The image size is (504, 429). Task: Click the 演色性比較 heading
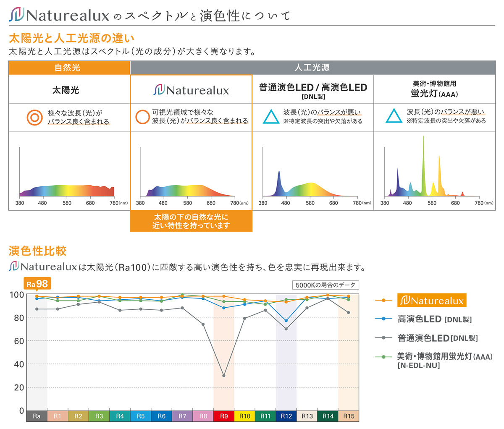[38, 251]
